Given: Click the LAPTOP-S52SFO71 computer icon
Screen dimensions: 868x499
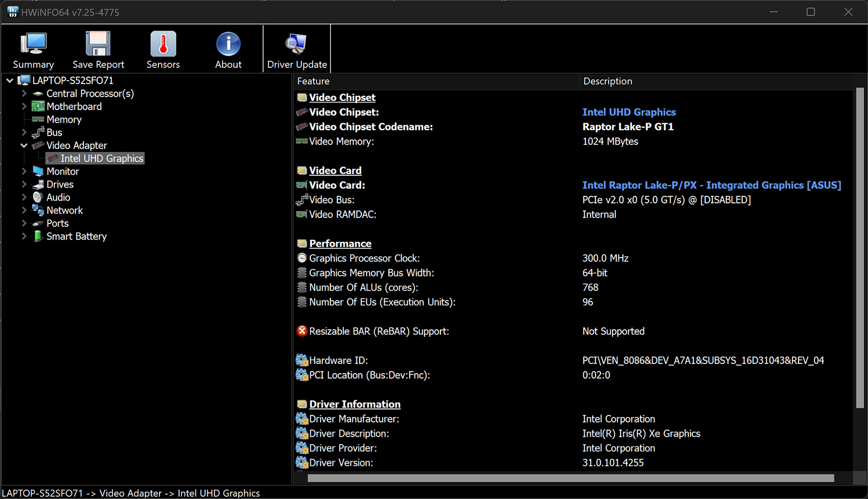Looking at the screenshot, I should click(24, 80).
